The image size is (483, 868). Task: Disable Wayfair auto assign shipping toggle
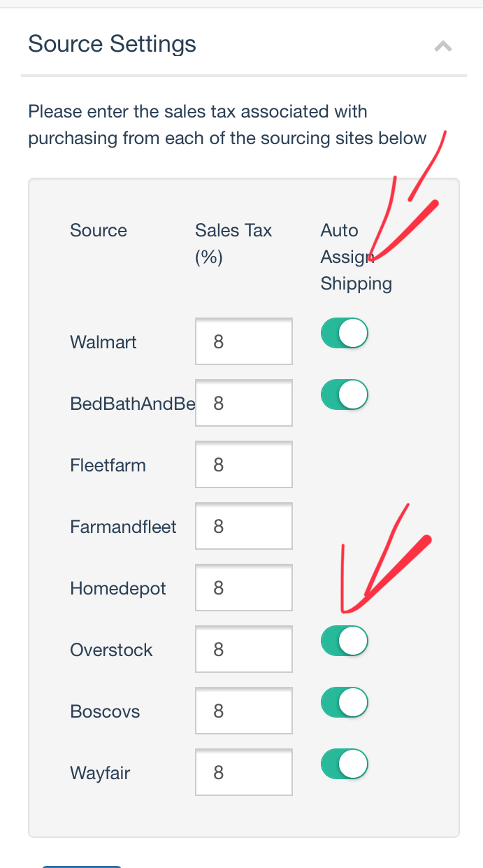[345, 764]
